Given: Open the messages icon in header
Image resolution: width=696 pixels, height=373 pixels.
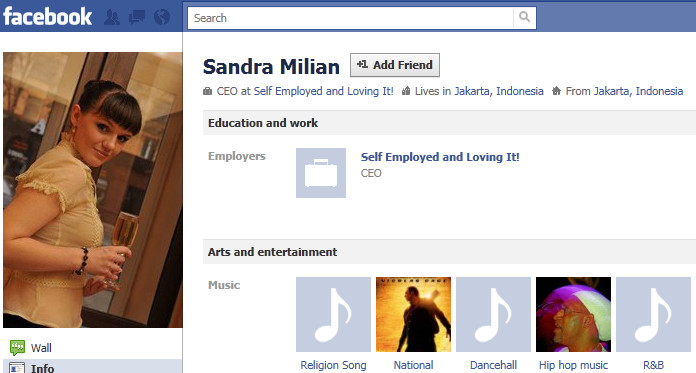Looking at the screenshot, I should [x=137, y=17].
